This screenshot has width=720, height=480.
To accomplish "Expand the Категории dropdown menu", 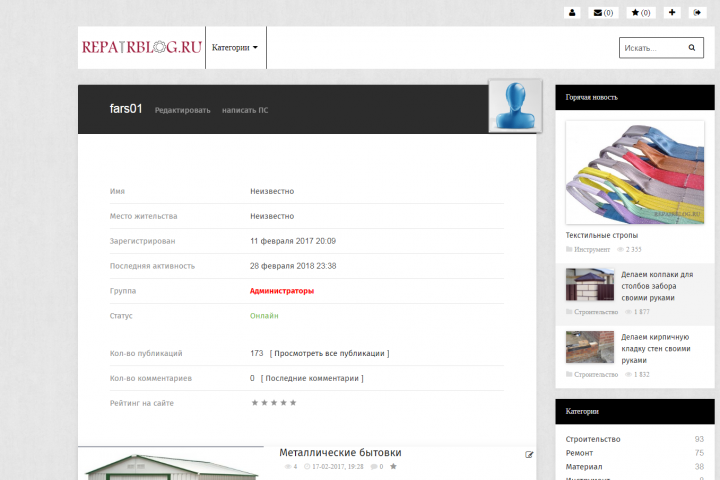I will pos(235,48).
